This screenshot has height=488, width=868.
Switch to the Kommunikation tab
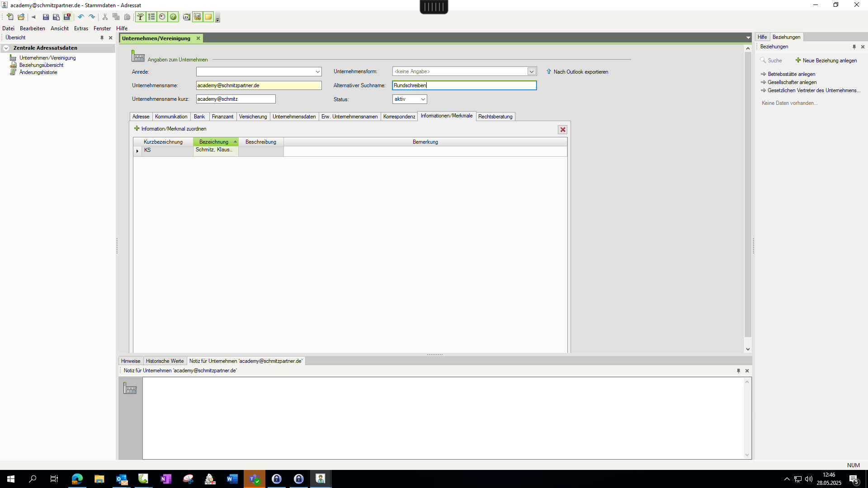pyautogui.click(x=171, y=117)
